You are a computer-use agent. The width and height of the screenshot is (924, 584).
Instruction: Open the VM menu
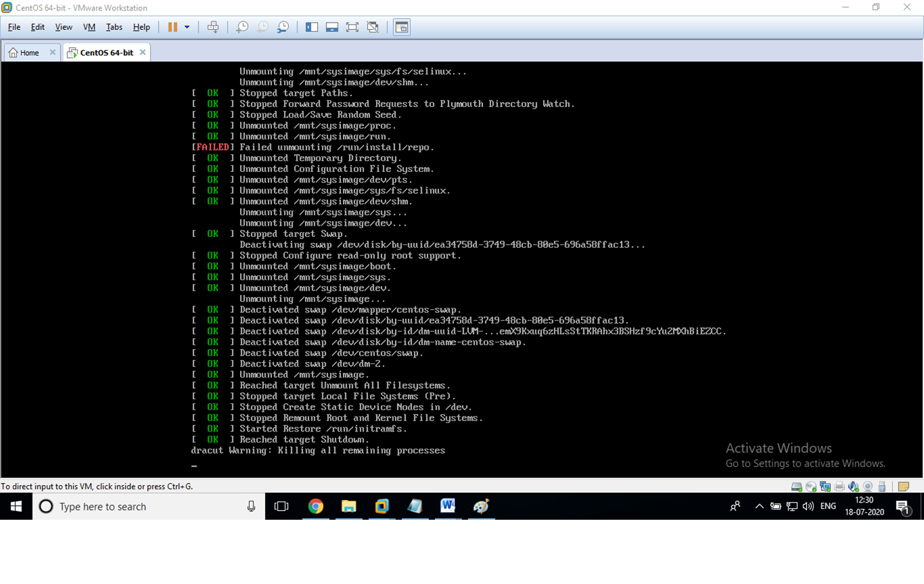89,27
